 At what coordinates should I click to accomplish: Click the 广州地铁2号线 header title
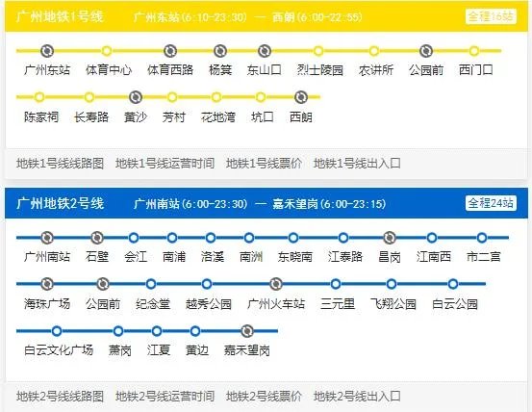pos(60,204)
